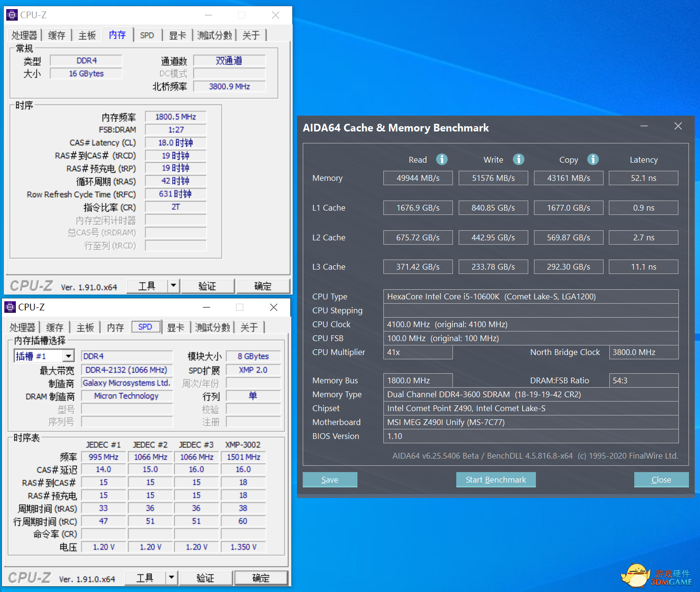
Task: Select SPD tab in top CPU-Z window
Action: [x=147, y=36]
